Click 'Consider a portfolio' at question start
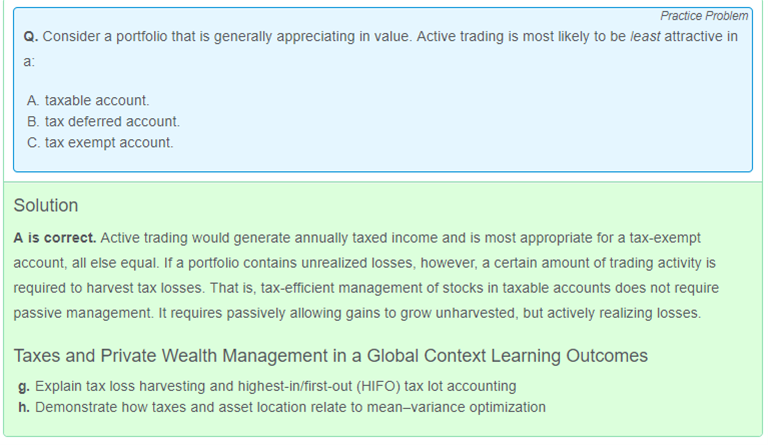The width and height of the screenshot is (768, 445). pyautogui.click(x=105, y=37)
